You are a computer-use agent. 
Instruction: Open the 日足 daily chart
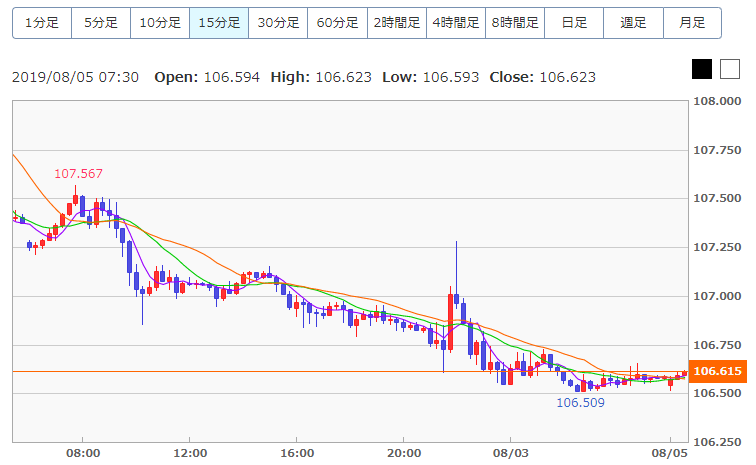coord(574,22)
